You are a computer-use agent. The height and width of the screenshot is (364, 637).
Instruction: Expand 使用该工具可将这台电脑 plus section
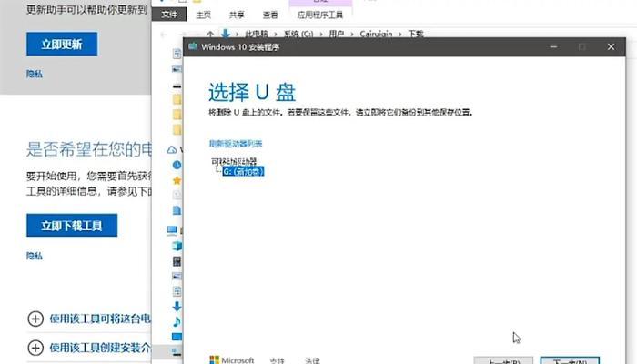(35, 318)
